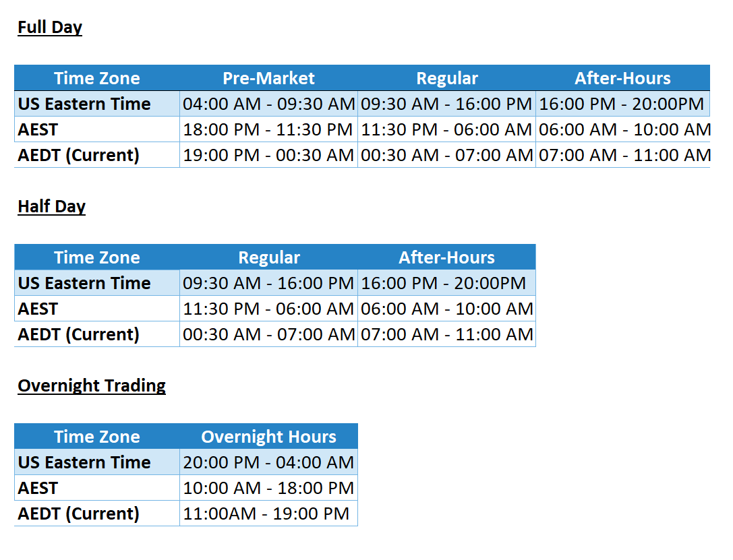The height and width of the screenshot is (560, 733).
Task: Click the Regular header in Full Day table
Action: [x=446, y=78]
